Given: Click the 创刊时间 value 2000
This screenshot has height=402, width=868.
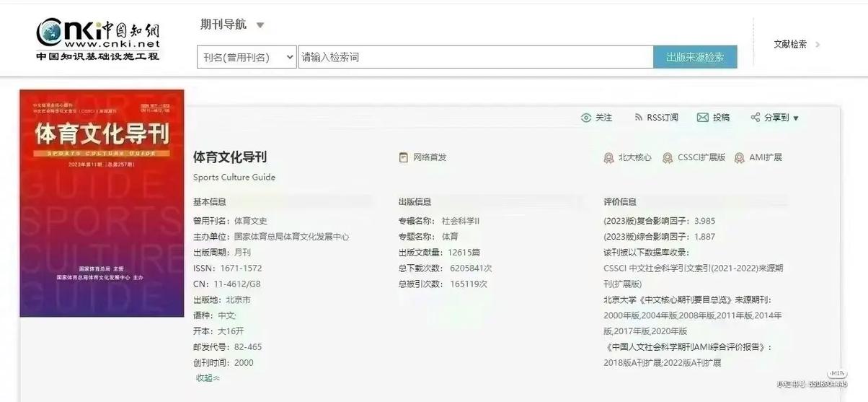Looking at the screenshot, I should (x=244, y=363).
